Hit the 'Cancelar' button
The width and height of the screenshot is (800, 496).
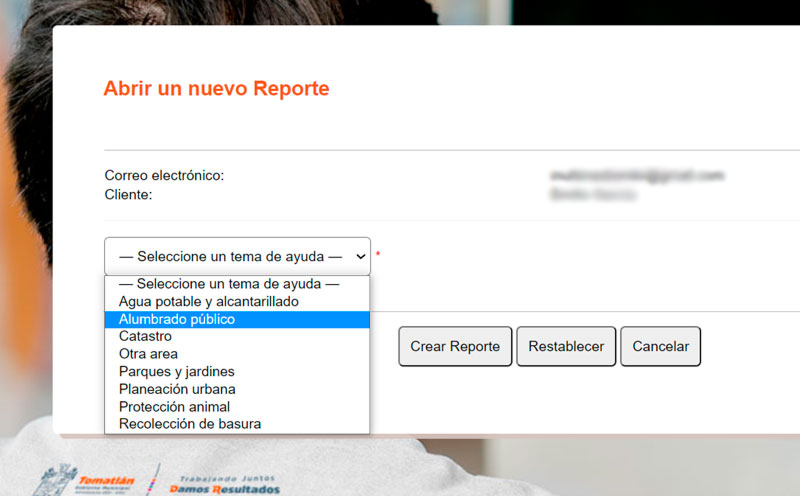[x=660, y=346]
